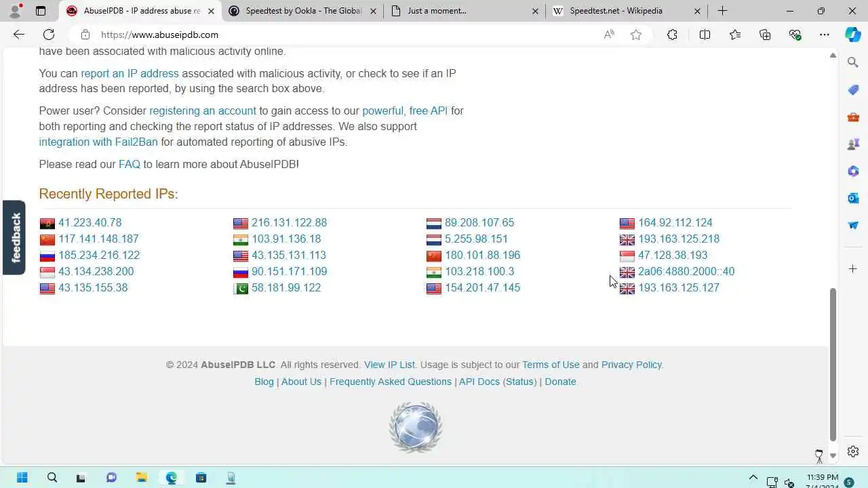Image resolution: width=868 pixels, height=488 pixels.
Task: Show hidden system tray icons
Action: pyautogui.click(x=753, y=478)
